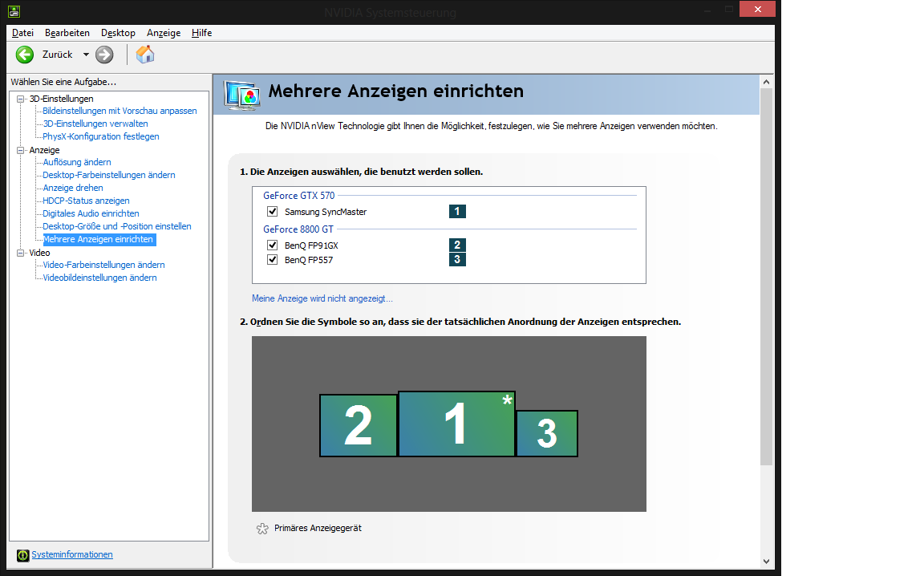Screen dimensions: 924x576
Task: Open Video-Farbeinstellungen ändern
Action: 103,266
